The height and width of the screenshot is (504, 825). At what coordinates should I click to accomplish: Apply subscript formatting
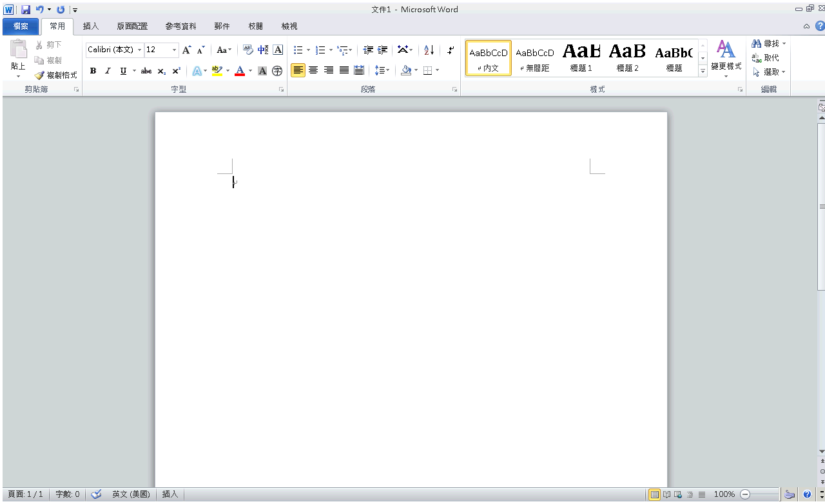point(161,71)
